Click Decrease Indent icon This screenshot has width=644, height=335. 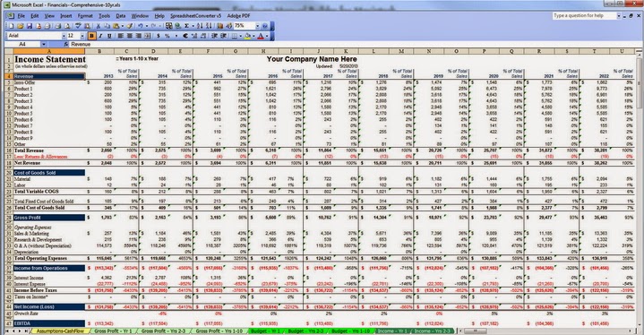(x=214, y=36)
